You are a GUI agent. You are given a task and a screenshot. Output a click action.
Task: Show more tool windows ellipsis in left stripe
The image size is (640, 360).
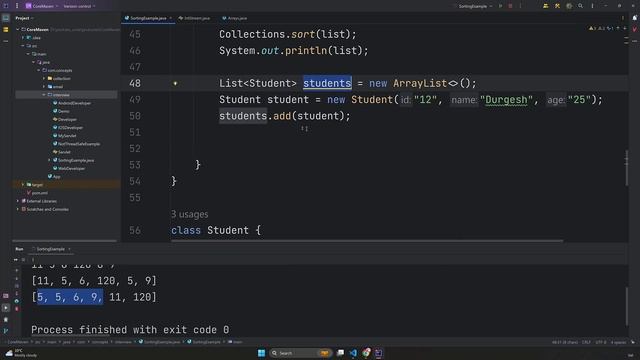(x=6, y=41)
